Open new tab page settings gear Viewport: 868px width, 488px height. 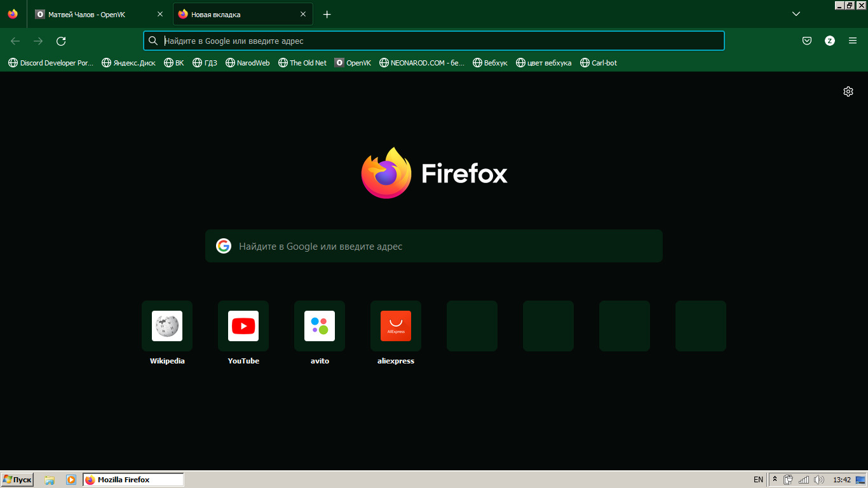(848, 91)
